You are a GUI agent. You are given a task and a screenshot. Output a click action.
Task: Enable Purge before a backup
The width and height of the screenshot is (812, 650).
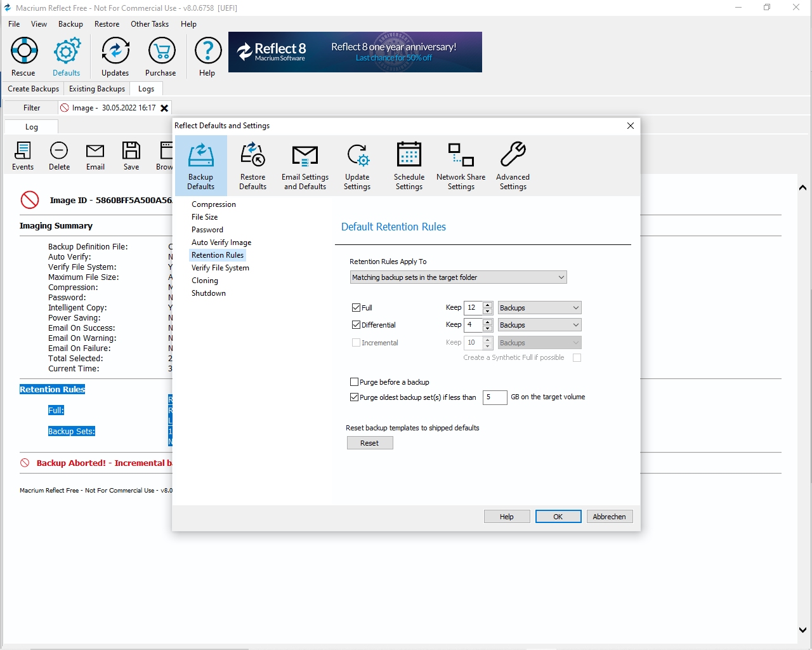[354, 382]
